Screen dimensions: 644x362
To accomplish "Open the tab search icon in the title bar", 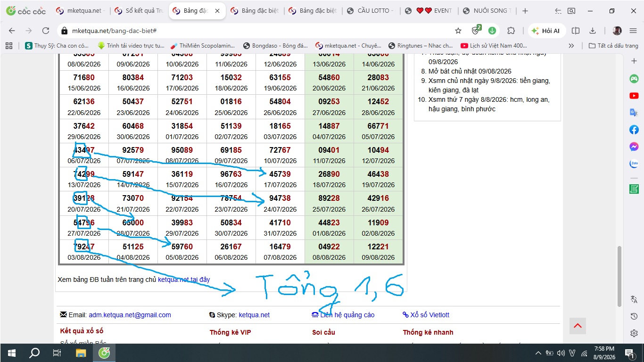I will tap(571, 11).
